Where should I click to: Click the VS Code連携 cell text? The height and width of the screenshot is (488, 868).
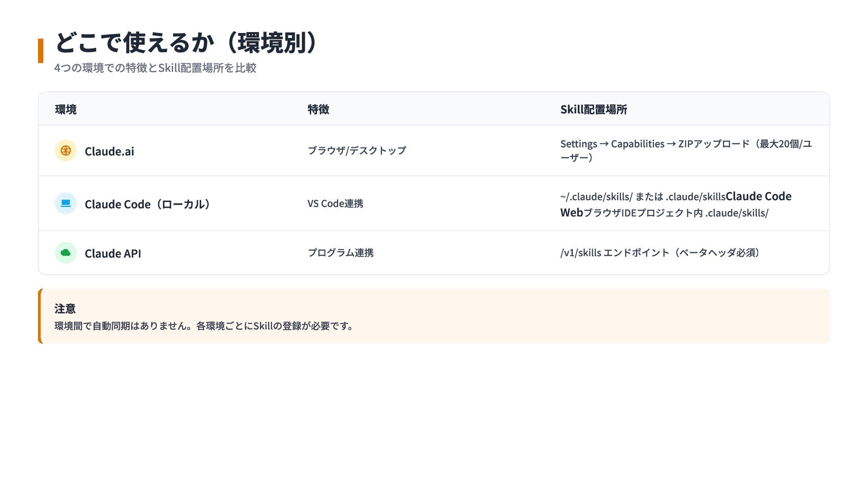[x=335, y=203]
